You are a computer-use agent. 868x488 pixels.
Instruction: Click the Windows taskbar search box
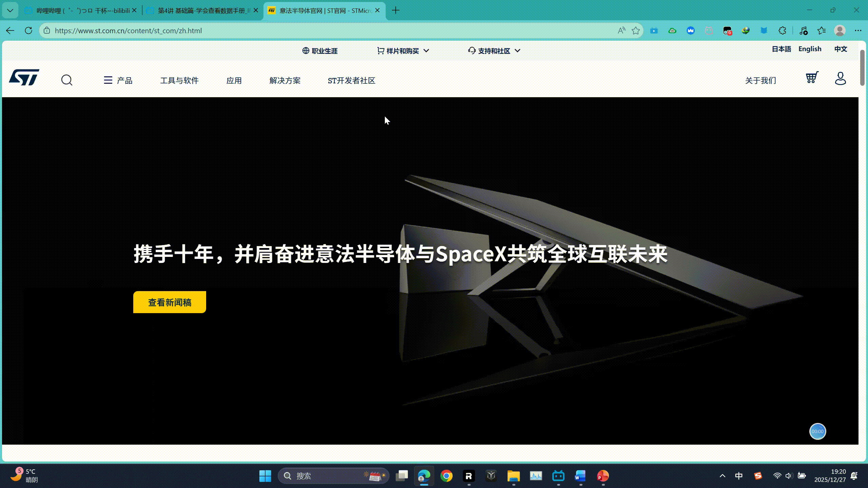point(333,476)
